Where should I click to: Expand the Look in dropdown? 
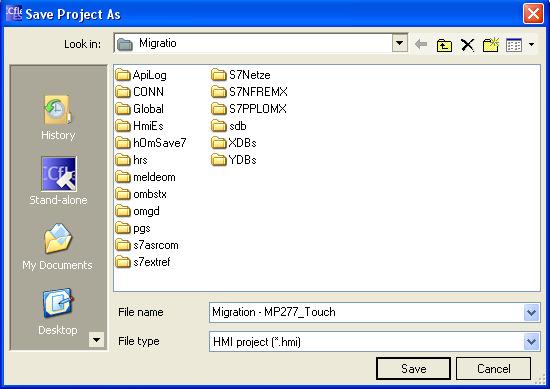[x=400, y=43]
